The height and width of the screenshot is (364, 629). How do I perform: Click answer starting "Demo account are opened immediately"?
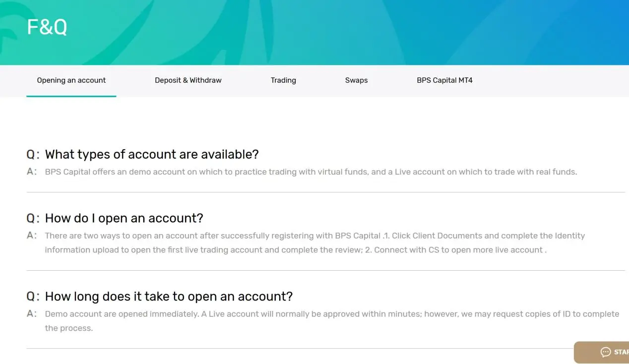click(x=332, y=321)
